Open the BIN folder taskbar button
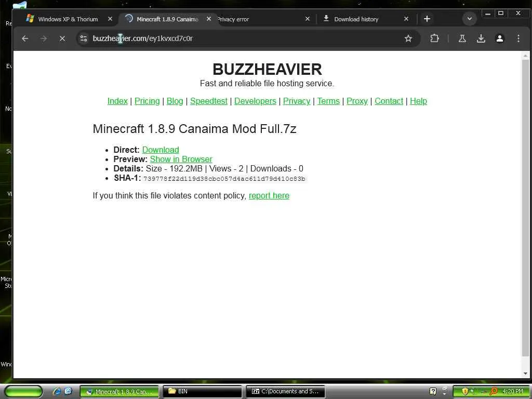Image resolution: width=532 pixels, height=399 pixels. [202, 392]
